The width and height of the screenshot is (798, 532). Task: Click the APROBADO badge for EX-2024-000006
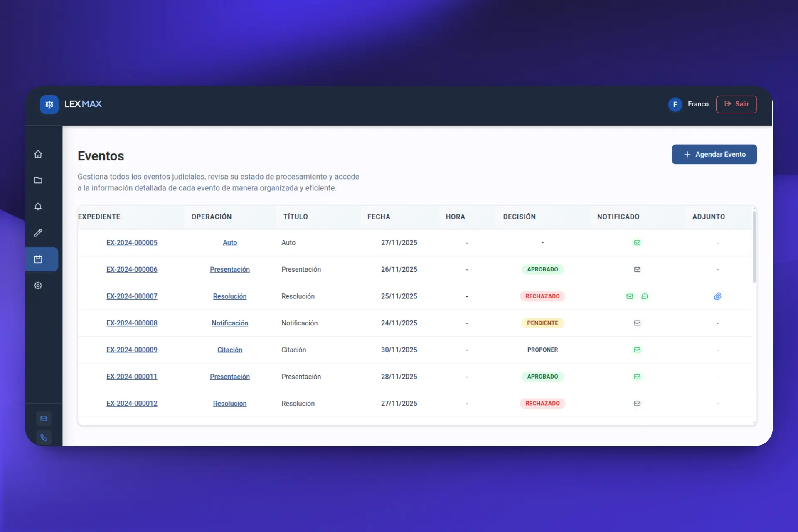pyautogui.click(x=542, y=269)
